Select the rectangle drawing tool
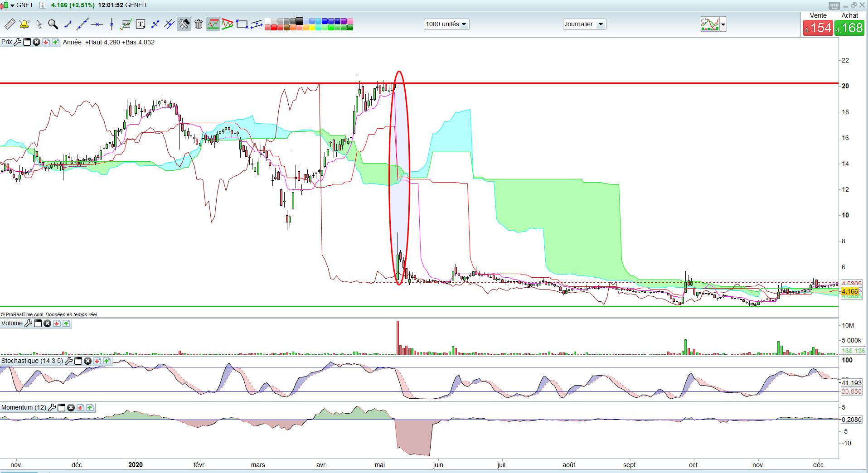The height and width of the screenshot is (473, 868). (242, 24)
